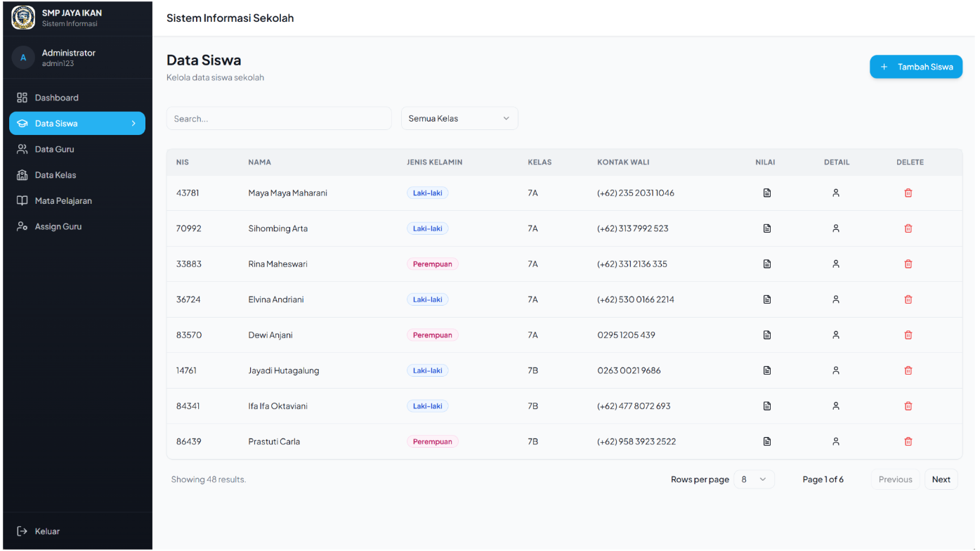View detail person icon for Sihombing Arta
980x551 pixels.
(836, 228)
